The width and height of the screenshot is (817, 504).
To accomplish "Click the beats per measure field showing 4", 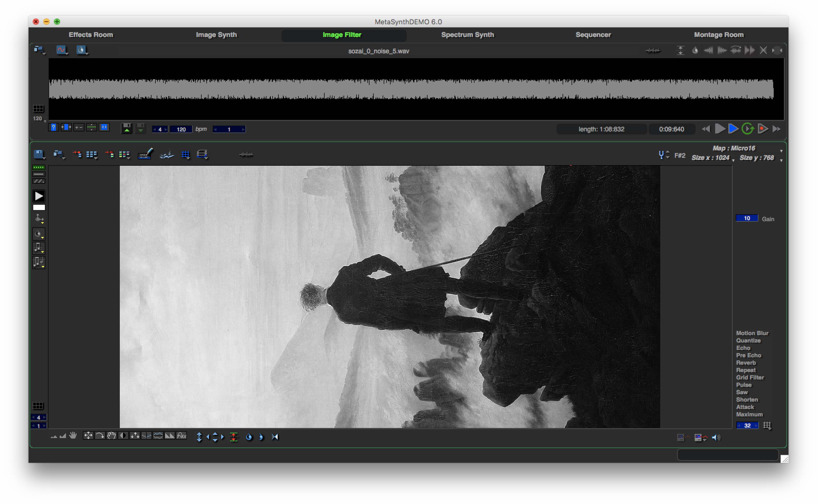I will click(160, 129).
